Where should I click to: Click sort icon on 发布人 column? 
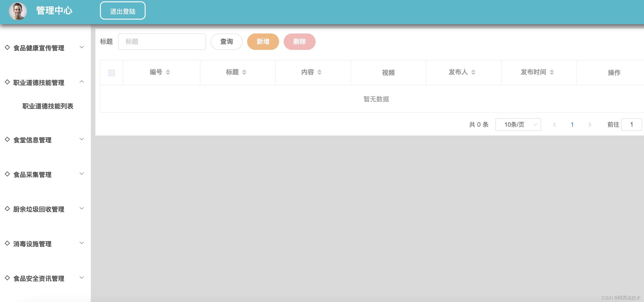click(x=473, y=72)
